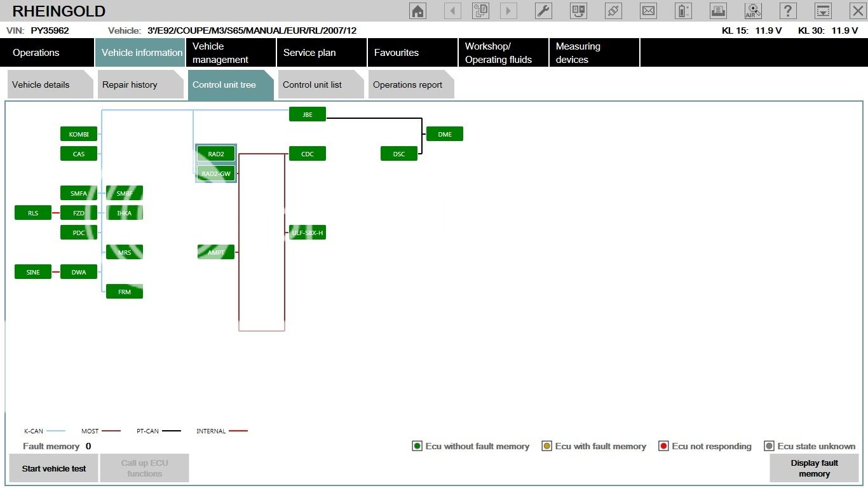Image resolution: width=868 pixels, height=488 pixels.
Task: Select the RLS control unit
Action: [x=33, y=213]
